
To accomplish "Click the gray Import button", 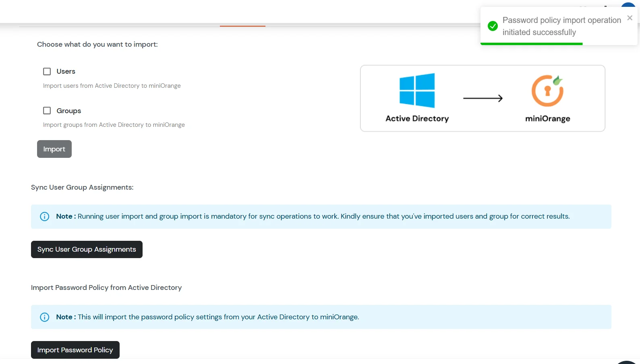I will [x=54, y=149].
